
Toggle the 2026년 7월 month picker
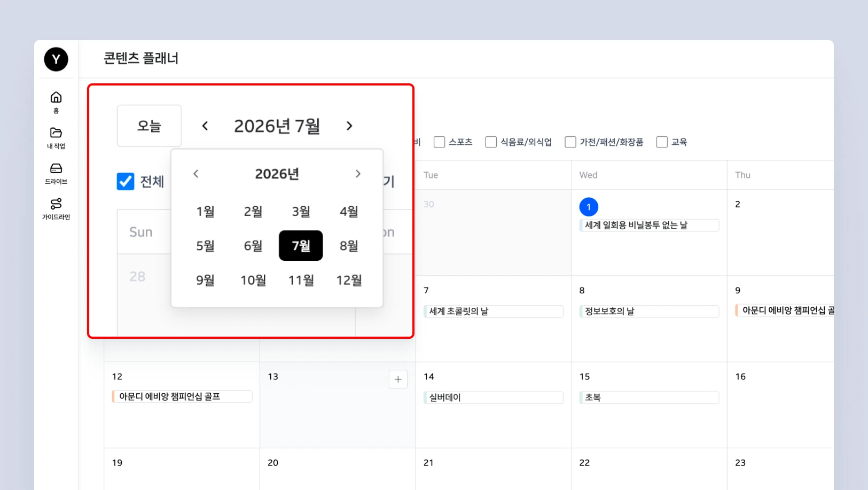coord(277,126)
